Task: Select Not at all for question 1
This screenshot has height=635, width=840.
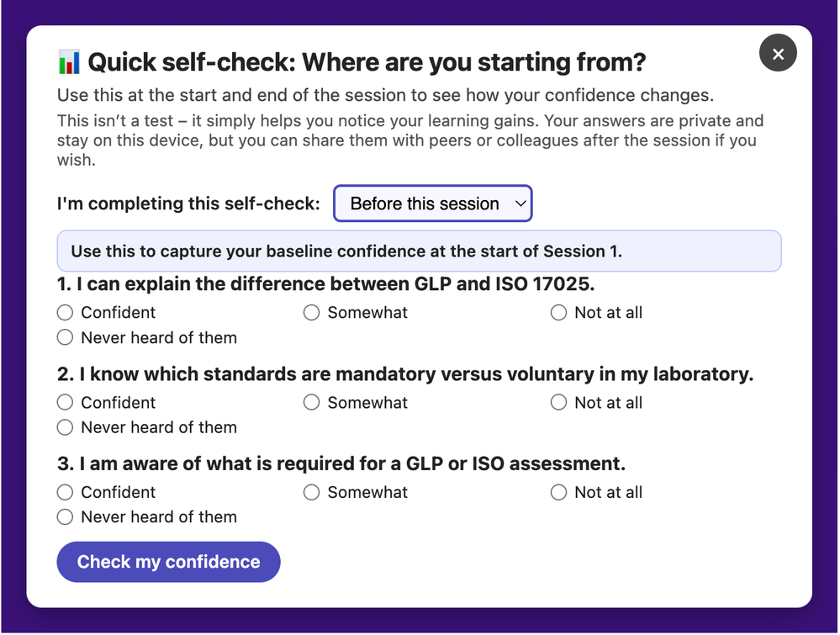Action: point(559,313)
